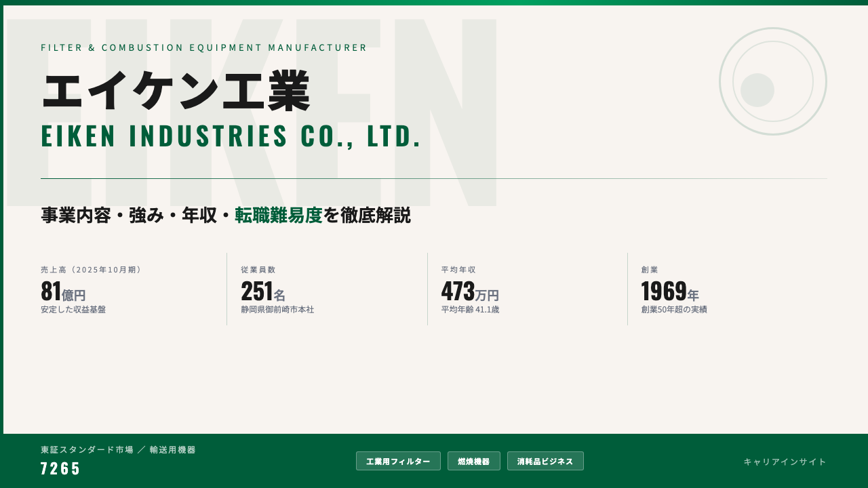868x488 pixels.
Task: Click the 81億円 revenue figure
Action: 63,291
